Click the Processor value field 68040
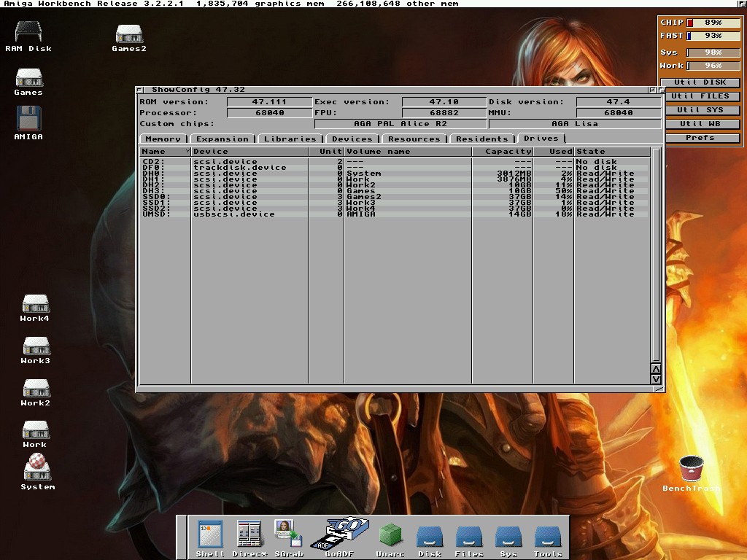747x560 pixels. tap(270, 113)
